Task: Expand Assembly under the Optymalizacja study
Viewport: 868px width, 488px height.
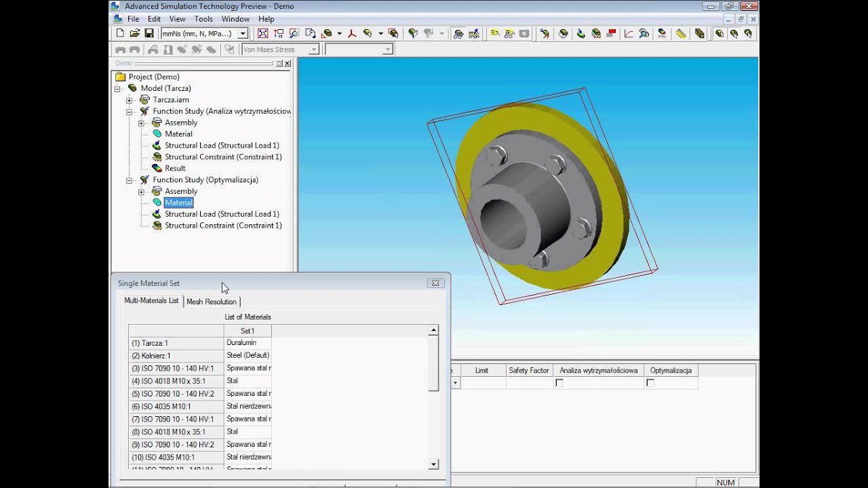Action: pyautogui.click(x=141, y=192)
